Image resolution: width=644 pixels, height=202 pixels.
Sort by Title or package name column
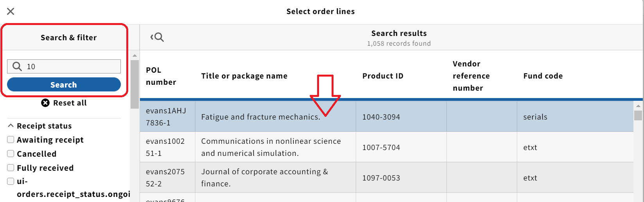[x=244, y=76]
